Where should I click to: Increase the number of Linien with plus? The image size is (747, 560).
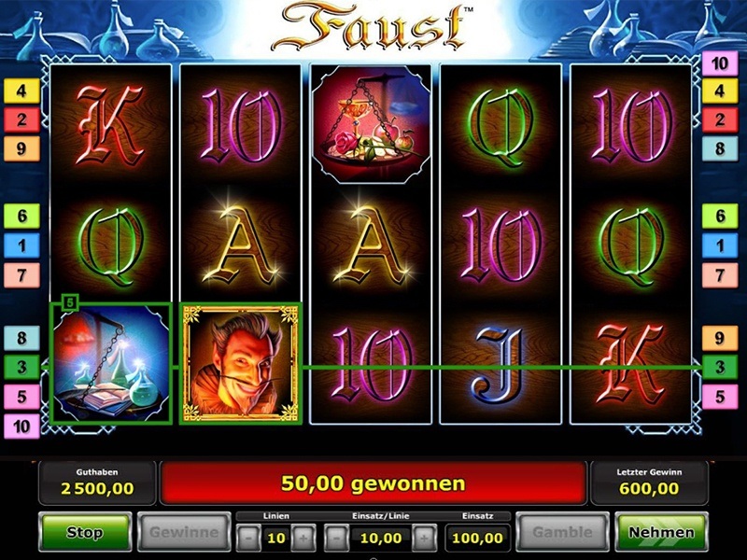pos(303,539)
